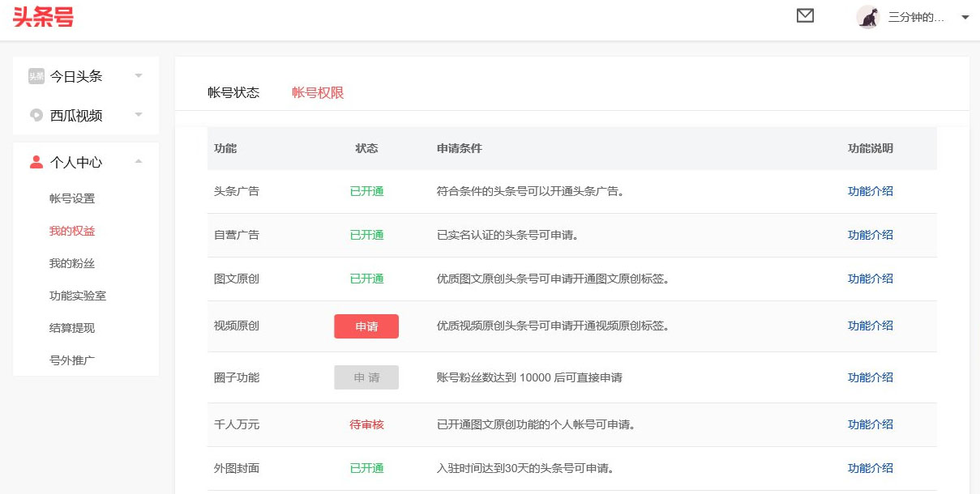
Task: Click the 个人中心 person icon
Action: 36,161
